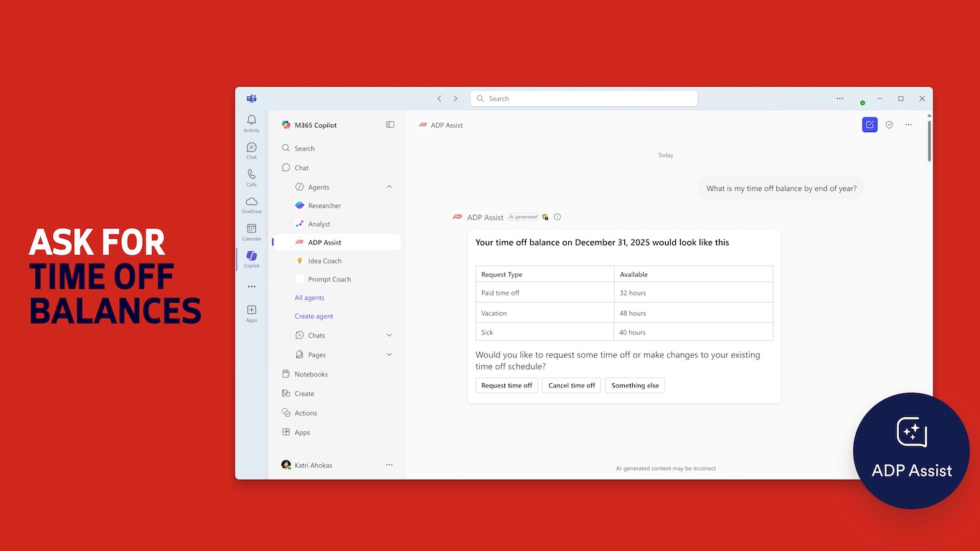The width and height of the screenshot is (980, 551).
Task: Toggle the Copilot sidebar panel icon
Action: point(390,125)
